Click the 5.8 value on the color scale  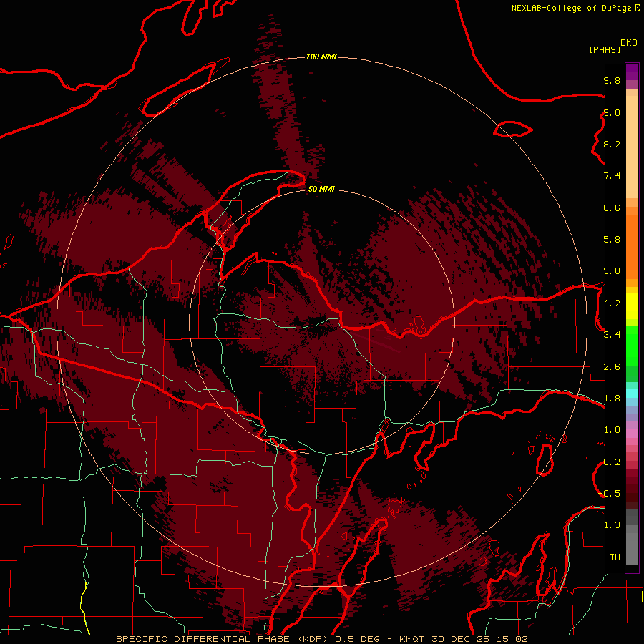(612, 240)
